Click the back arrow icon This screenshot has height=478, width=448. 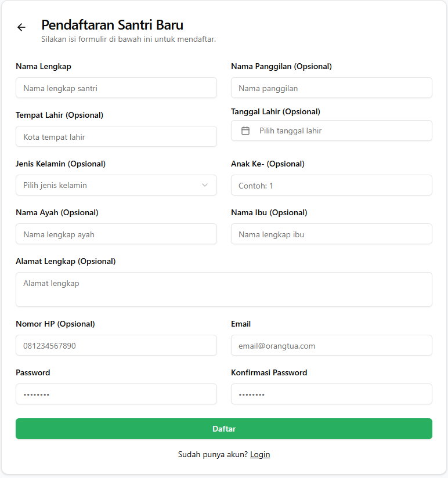21,27
